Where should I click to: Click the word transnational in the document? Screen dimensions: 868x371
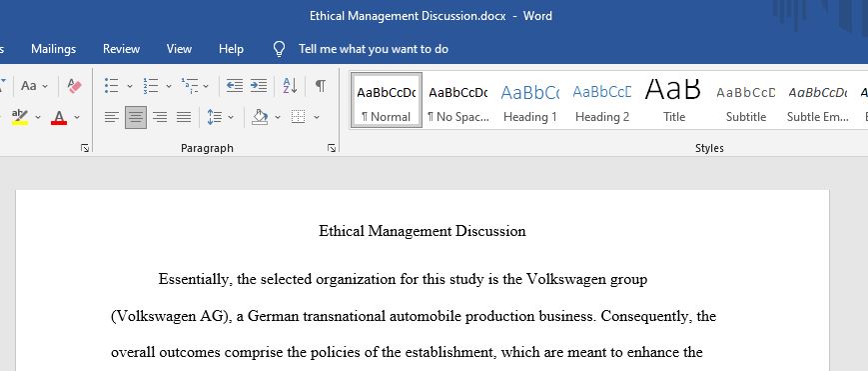(345, 316)
